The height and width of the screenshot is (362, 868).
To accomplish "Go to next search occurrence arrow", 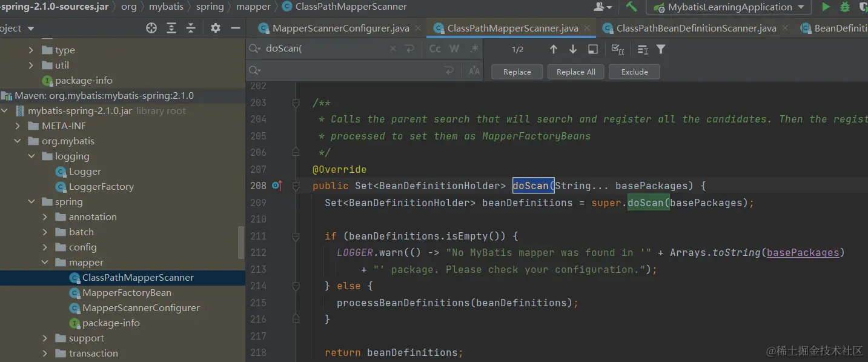I will point(572,49).
